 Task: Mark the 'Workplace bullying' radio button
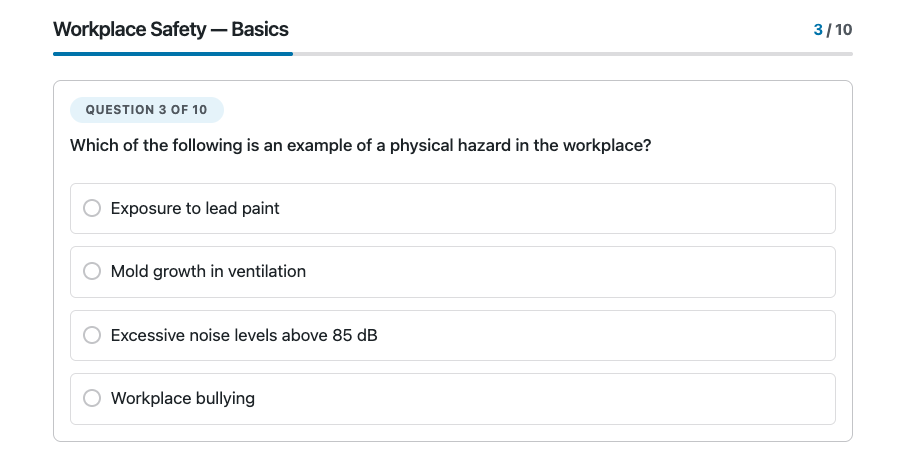(x=92, y=398)
